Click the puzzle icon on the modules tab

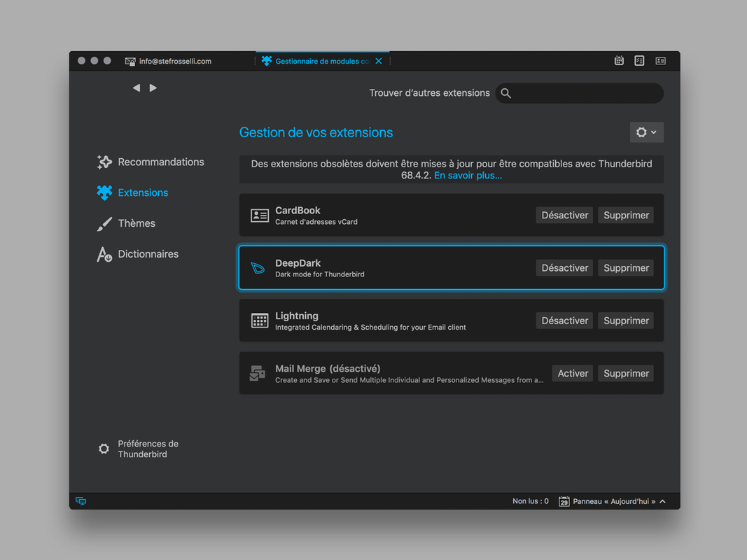point(267,61)
